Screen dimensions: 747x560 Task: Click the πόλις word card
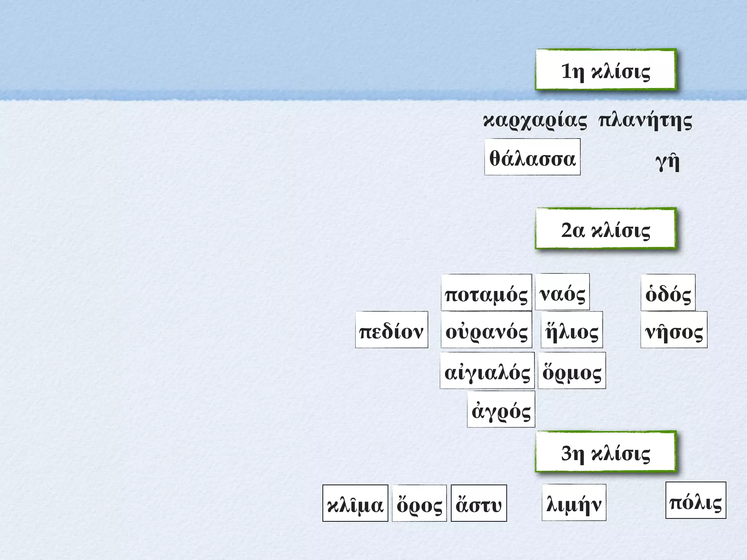tap(696, 500)
